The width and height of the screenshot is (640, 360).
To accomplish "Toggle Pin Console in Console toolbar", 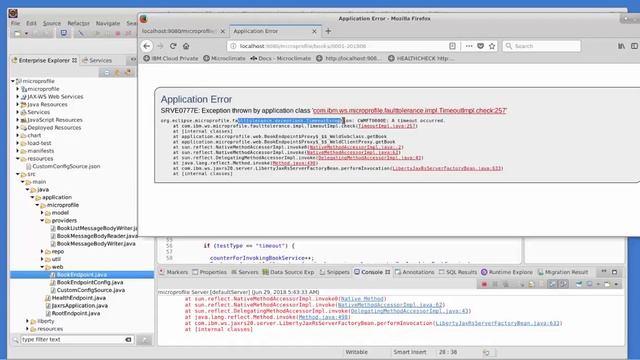I will click(579, 284).
